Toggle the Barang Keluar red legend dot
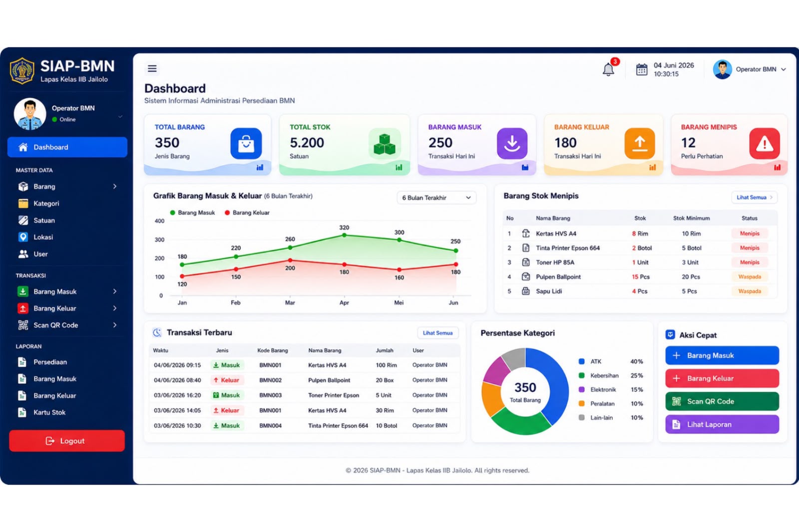Screen dimensions: 799x532 click(x=227, y=213)
